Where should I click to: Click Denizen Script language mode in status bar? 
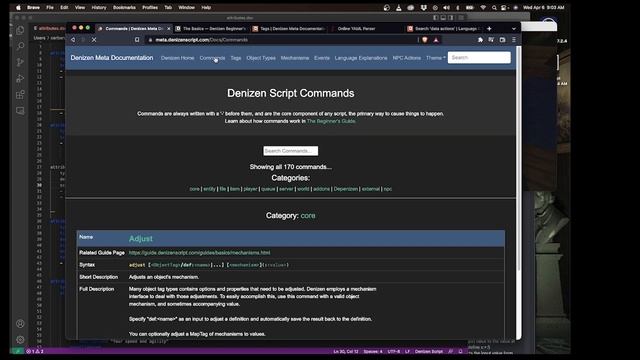[429, 351]
